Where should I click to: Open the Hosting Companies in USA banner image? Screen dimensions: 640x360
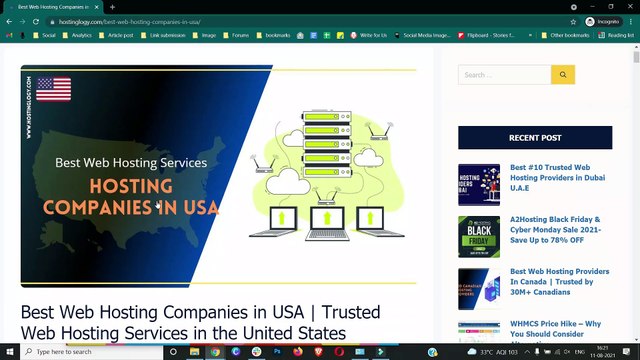coord(218,176)
